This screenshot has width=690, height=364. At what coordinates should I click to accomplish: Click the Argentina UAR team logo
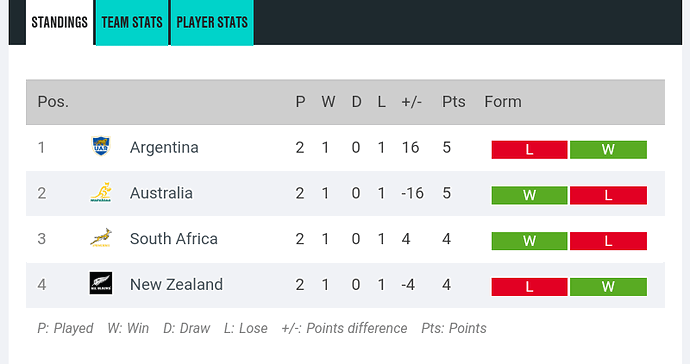pos(101,147)
